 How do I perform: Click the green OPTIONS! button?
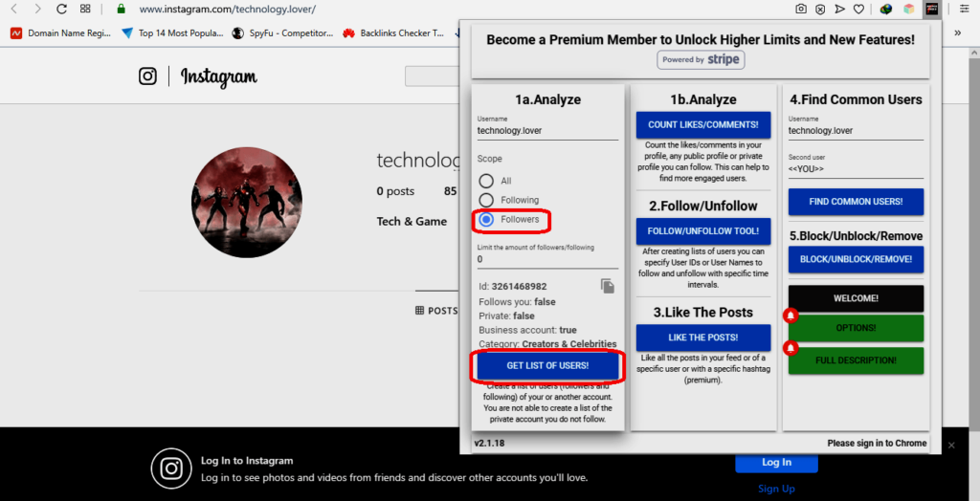coord(856,328)
